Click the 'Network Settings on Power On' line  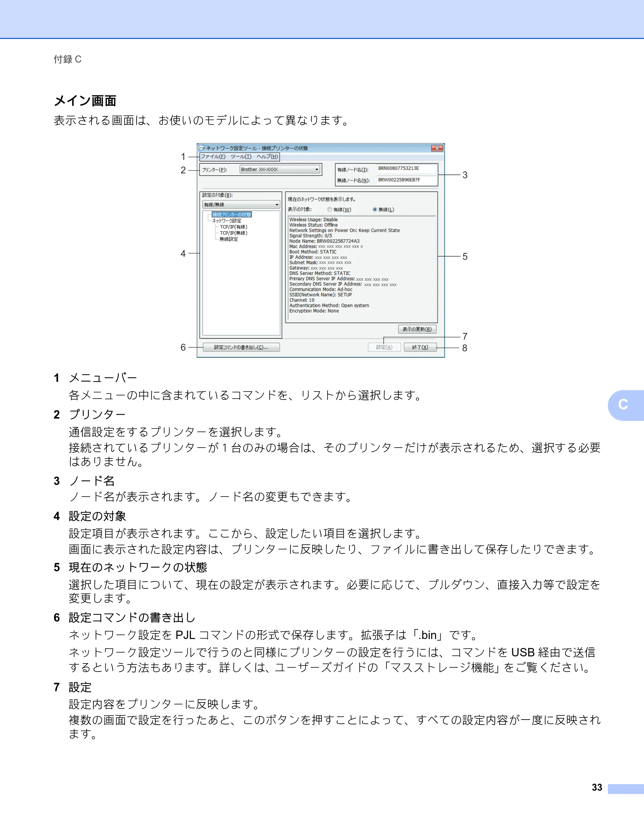tap(345, 230)
